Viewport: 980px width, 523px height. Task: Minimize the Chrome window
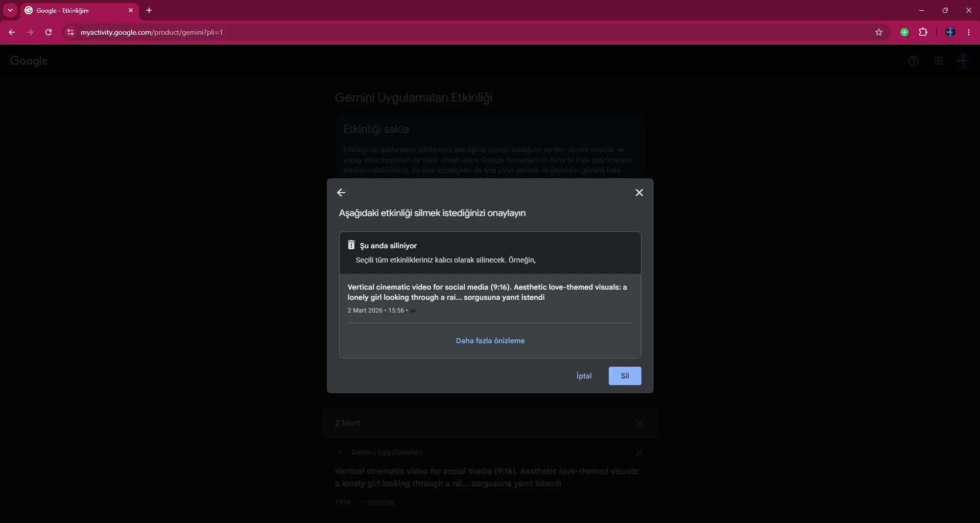[922, 10]
